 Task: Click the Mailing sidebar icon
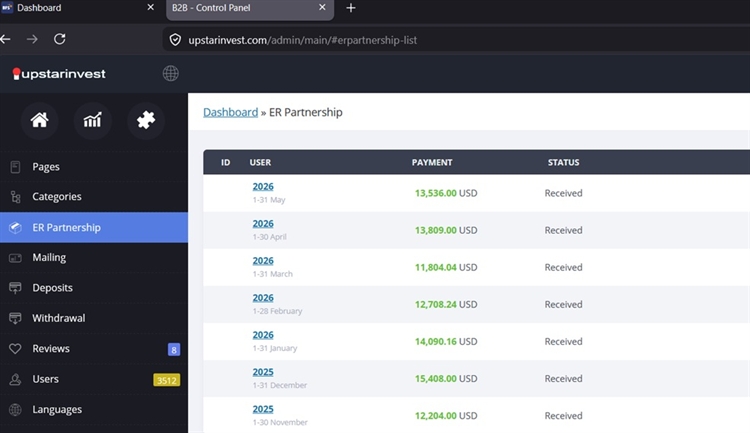click(x=15, y=257)
